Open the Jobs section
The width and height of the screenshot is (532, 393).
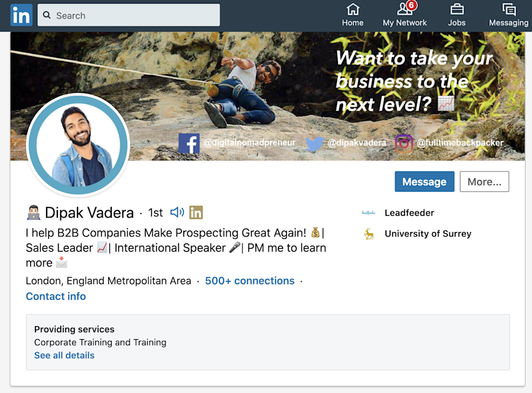click(456, 15)
